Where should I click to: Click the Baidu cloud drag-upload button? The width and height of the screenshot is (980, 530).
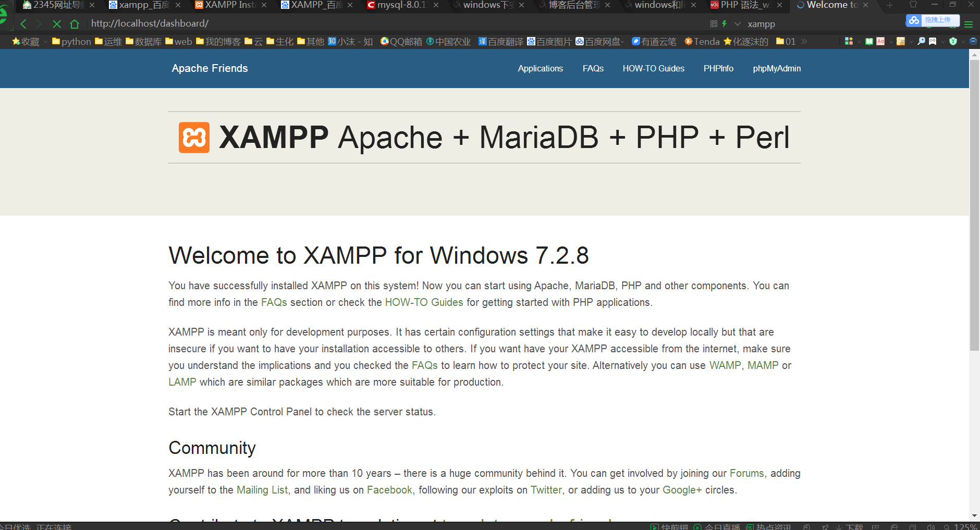pyautogui.click(x=933, y=20)
